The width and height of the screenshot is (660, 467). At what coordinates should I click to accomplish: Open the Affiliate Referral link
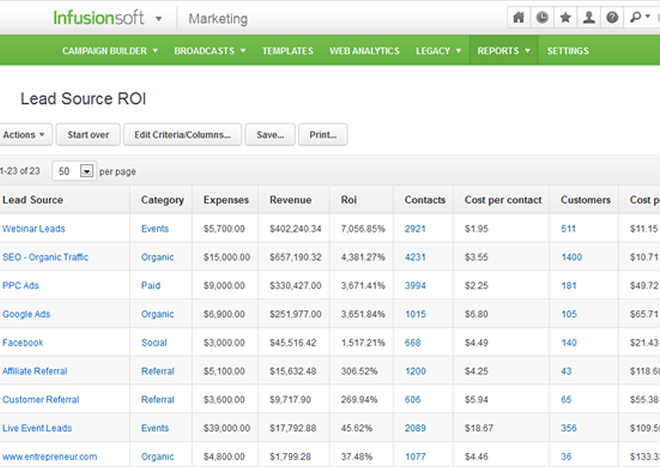(35, 371)
